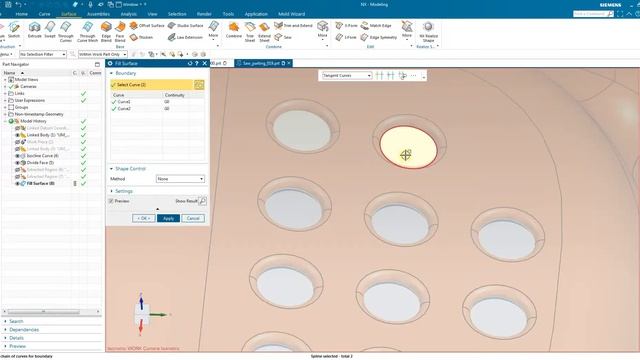Click the Combine tool icon
The image size is (640, 360).
(234, 31)
